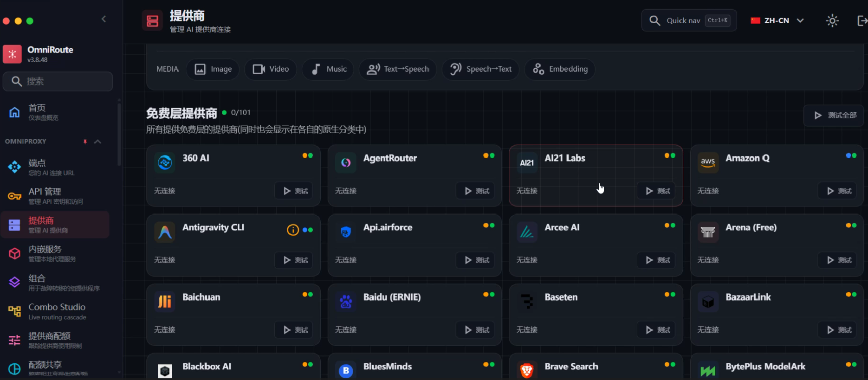Image resolution: width=868 pixels, height=380 pixels.
Task: Click the Amazon Q status dots
Action: pos(851,155)
